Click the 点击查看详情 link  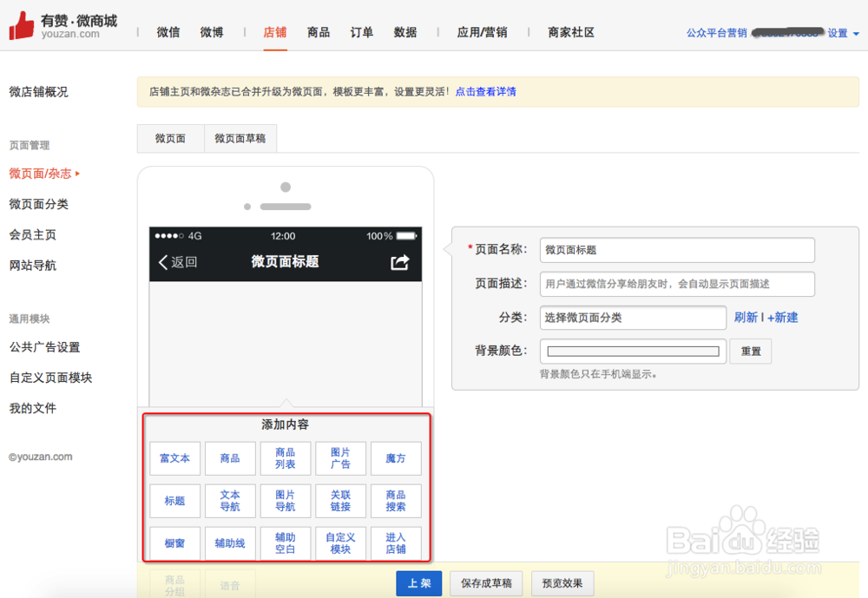[x=485, y=91]
